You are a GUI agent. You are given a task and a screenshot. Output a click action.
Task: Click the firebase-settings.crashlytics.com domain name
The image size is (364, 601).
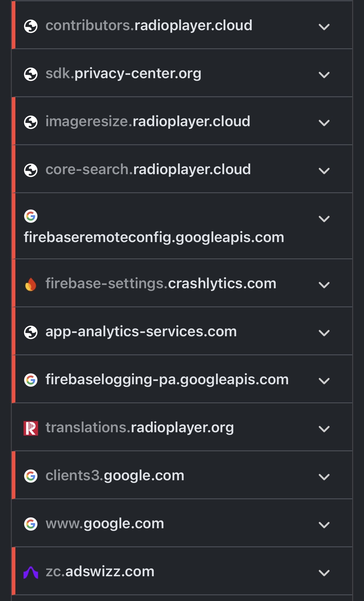click(161, 283)
